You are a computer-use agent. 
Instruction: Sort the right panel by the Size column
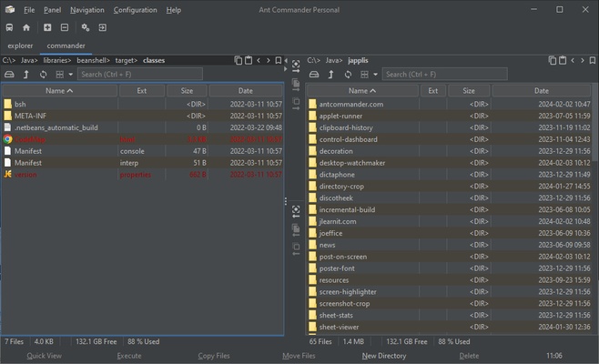(469, 90)
